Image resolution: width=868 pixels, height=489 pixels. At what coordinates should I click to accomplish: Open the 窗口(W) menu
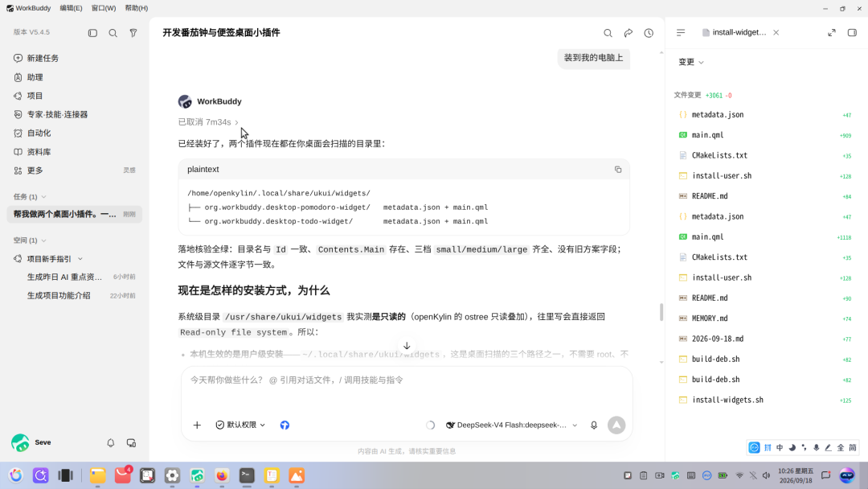coord(104,8)
